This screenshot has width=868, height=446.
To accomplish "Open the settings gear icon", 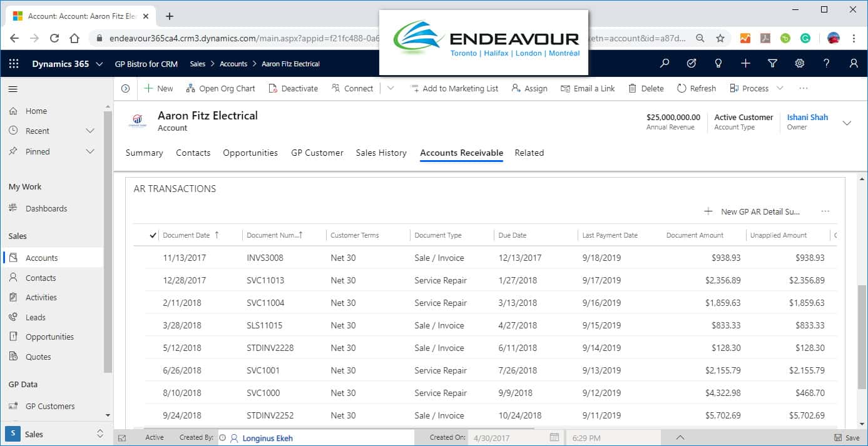I will click(799, 63).
